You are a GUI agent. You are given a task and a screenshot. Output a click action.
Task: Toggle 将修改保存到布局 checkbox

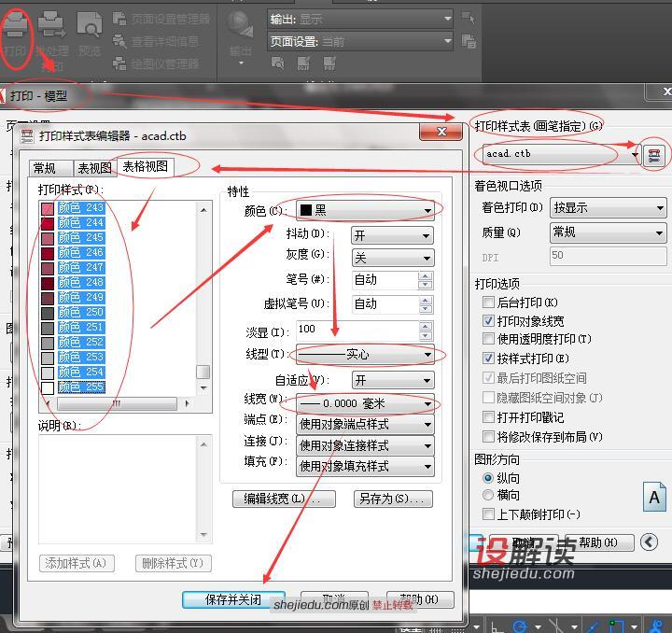(488, 436)
